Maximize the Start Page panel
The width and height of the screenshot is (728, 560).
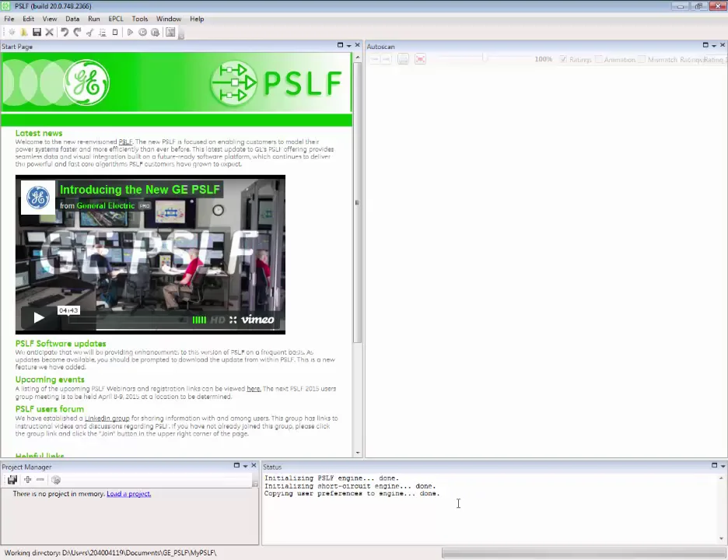coord(341,45)
